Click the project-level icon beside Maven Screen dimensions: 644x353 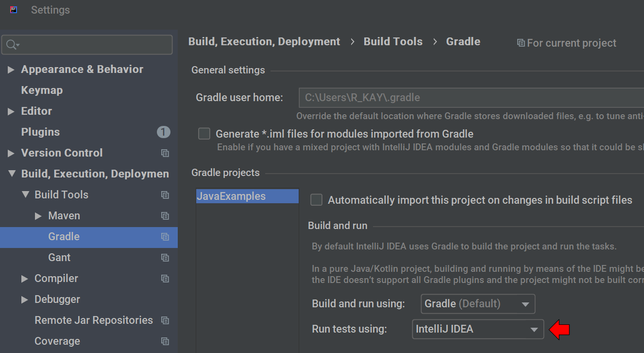tap(165, 216)
